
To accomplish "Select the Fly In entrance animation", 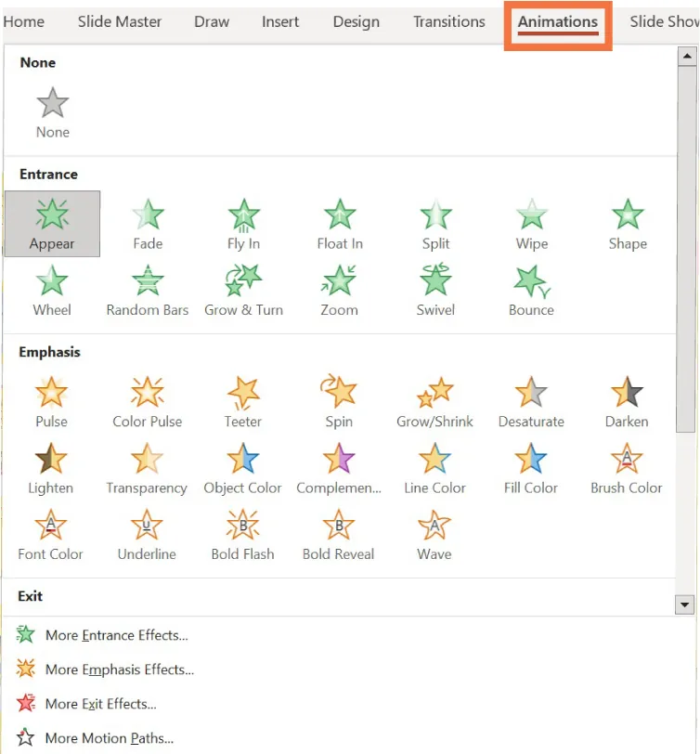I will coord(243,225).
